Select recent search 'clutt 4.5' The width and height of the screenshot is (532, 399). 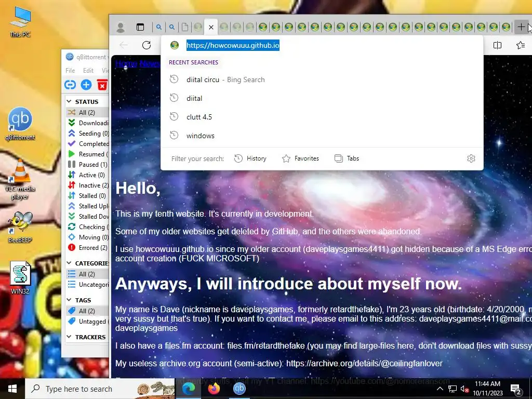[322, 117]
